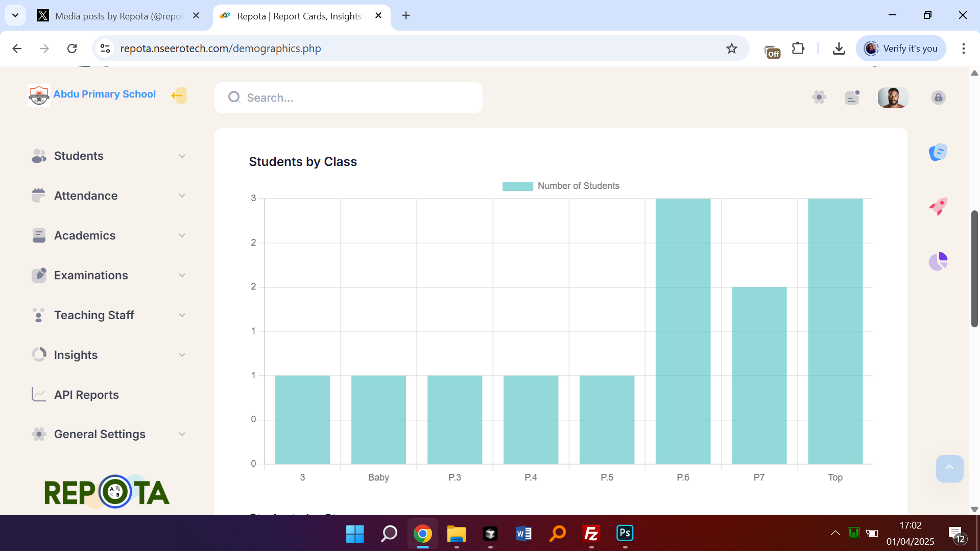Click the scroll-to-top button
Image resolution: width=980 pixels, height=551 pixels.
949,468
